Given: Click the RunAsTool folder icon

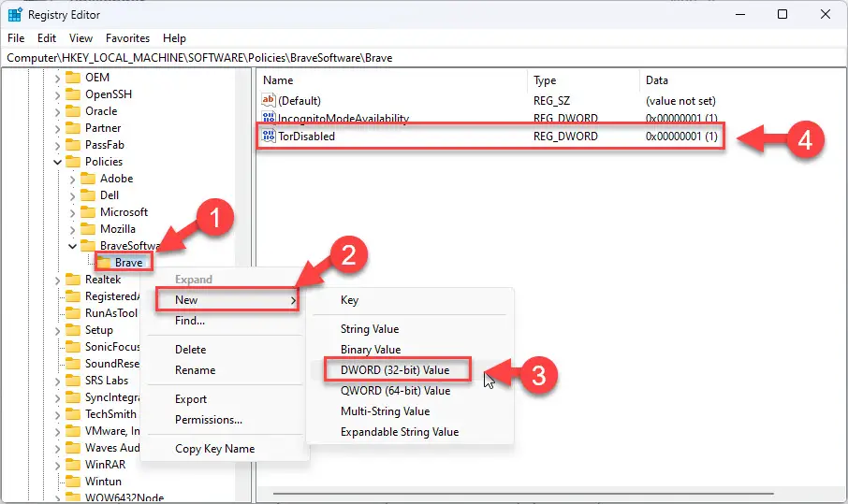Looking at the screenshot, I should (x=73, y=312).
